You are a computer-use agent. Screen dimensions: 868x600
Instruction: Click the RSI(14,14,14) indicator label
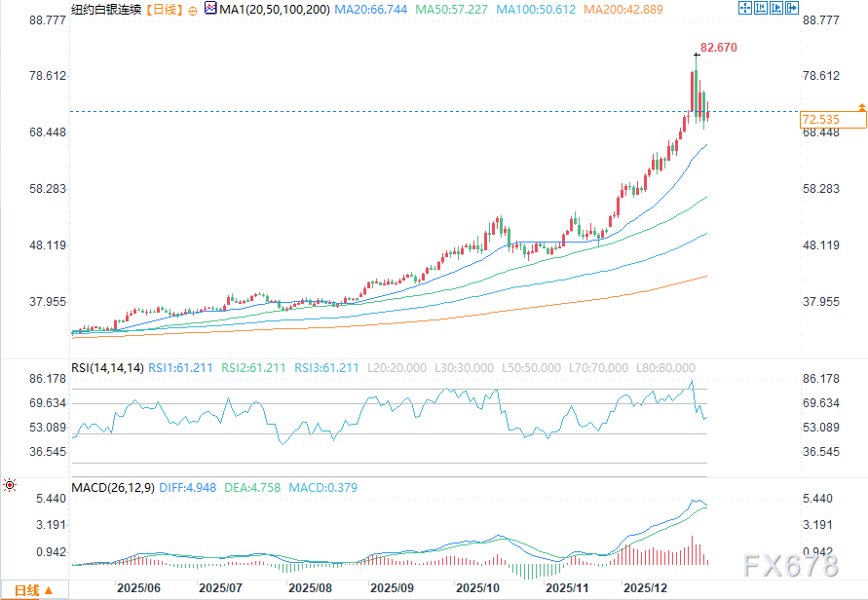tap(107, 367)
